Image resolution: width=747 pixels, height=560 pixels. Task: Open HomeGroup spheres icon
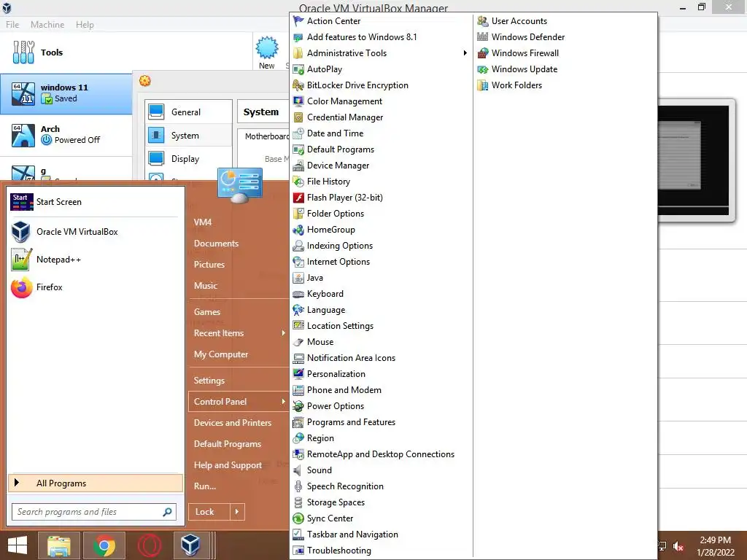tap(298, 230)
